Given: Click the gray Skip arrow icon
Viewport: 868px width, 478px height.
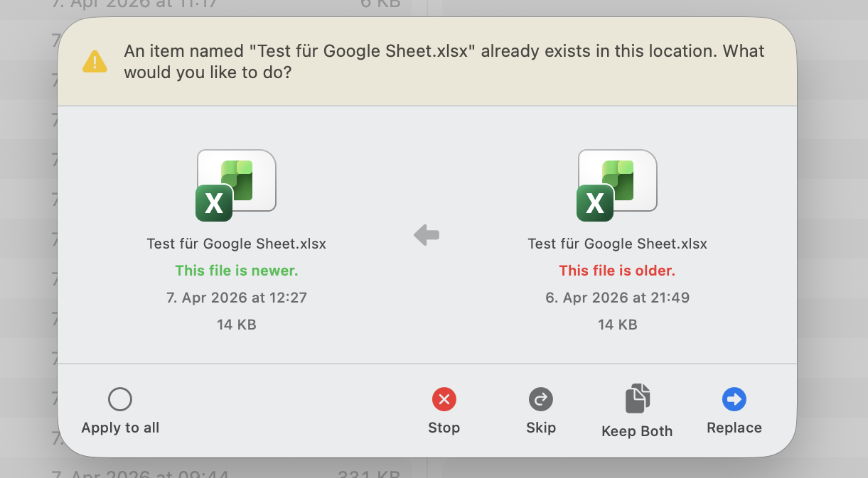Looking at the screenshot, I should (541, 399).
